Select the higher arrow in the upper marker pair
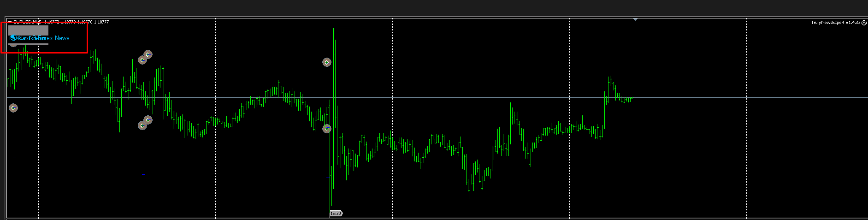The height and width of the screenshot is (220, 868). pos(148,54)
